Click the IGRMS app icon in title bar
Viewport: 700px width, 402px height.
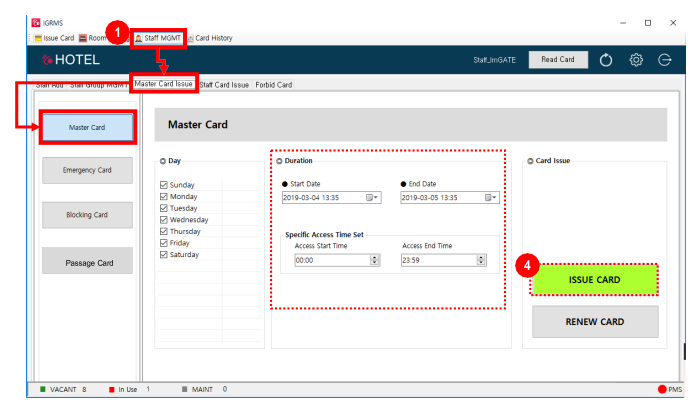36,22
